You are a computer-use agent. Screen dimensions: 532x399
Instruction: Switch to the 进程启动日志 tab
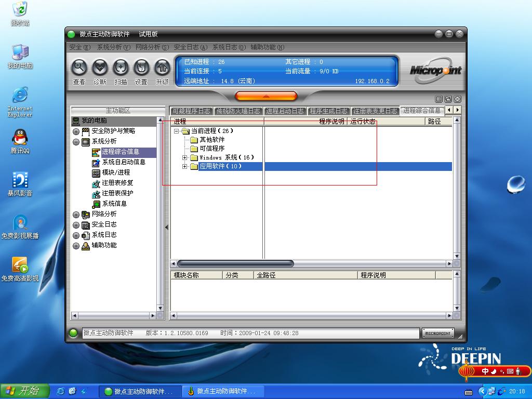pyautogui.click(x=285, y=111)
